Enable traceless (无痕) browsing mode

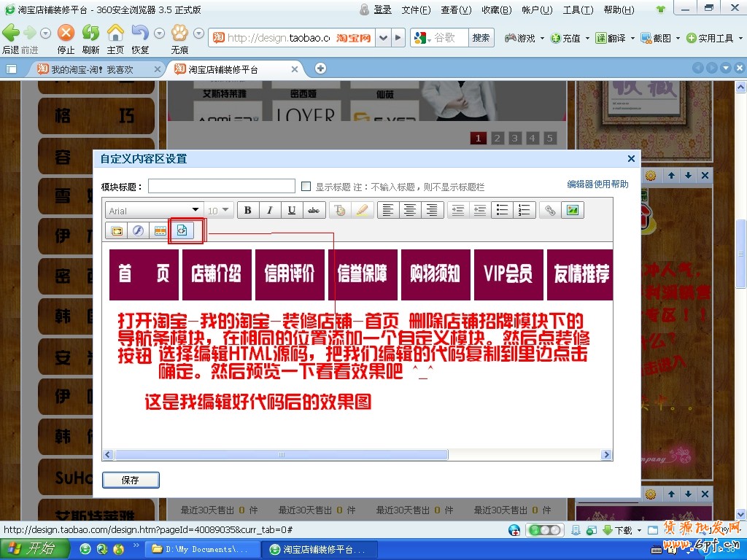179,33
